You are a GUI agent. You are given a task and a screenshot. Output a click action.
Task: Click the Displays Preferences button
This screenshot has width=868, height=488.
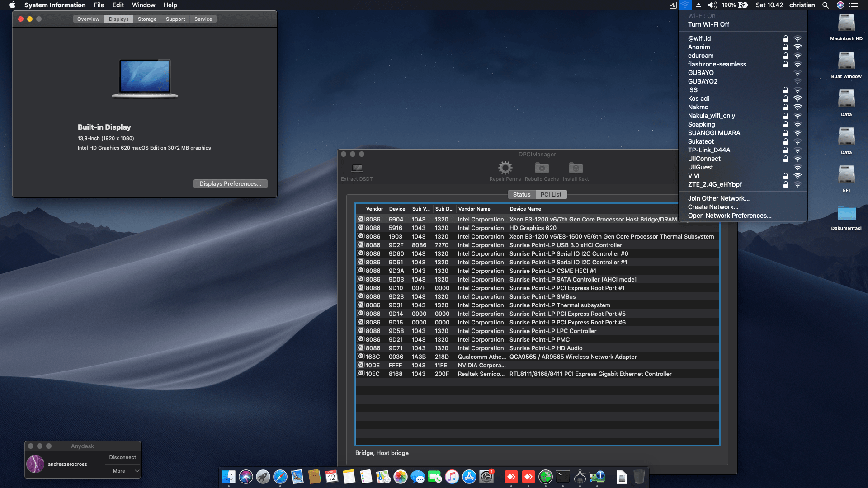point(230,183)
